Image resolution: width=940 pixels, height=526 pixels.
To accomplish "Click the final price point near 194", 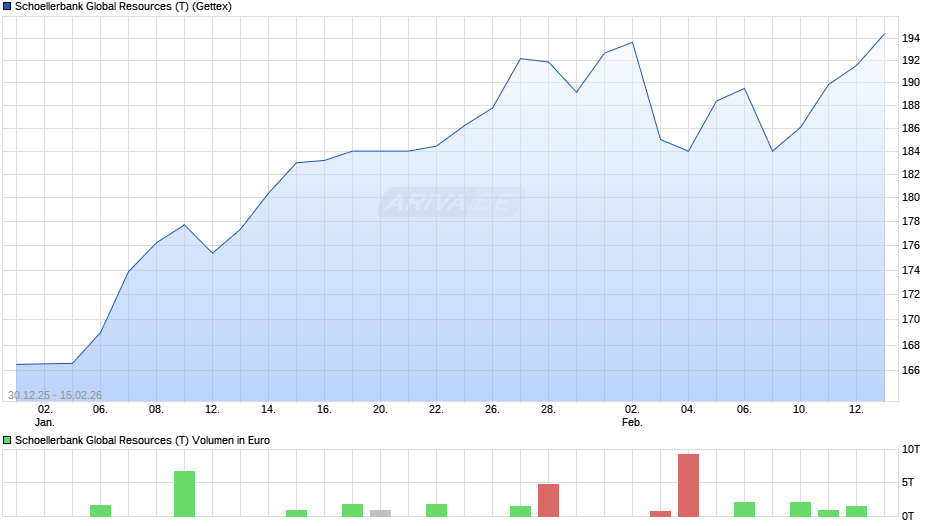I will (884, 34).
